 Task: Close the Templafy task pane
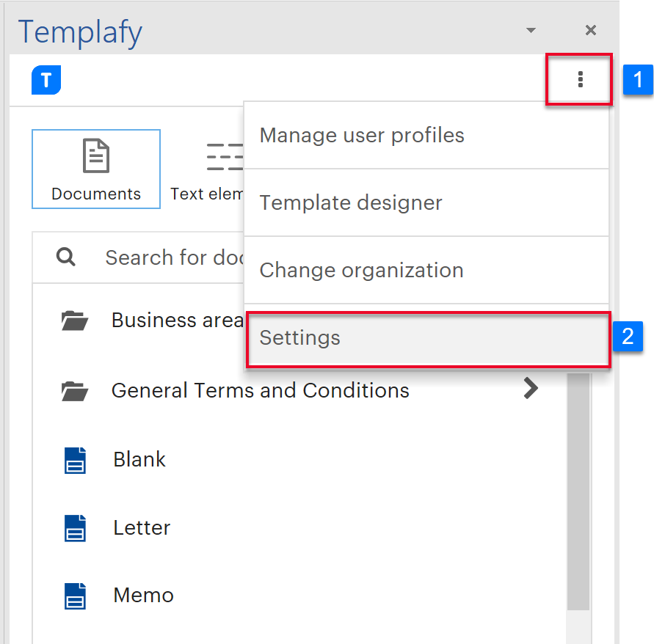point(591,30)
